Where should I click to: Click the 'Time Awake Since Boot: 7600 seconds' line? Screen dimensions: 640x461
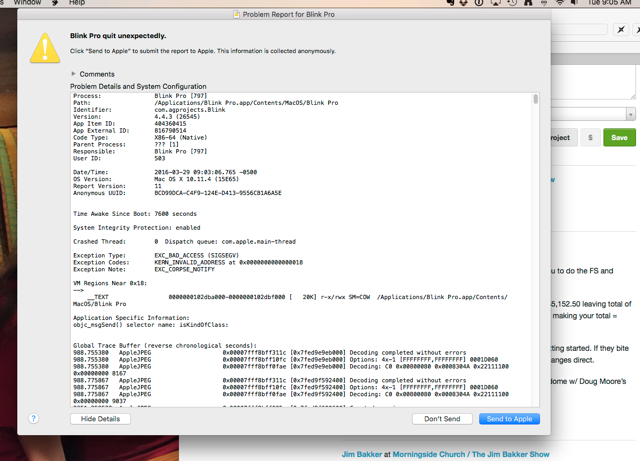[135, 214]
